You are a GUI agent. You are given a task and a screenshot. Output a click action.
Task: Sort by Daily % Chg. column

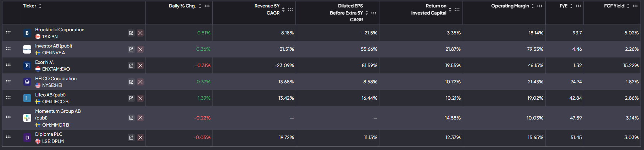point(200,6)
